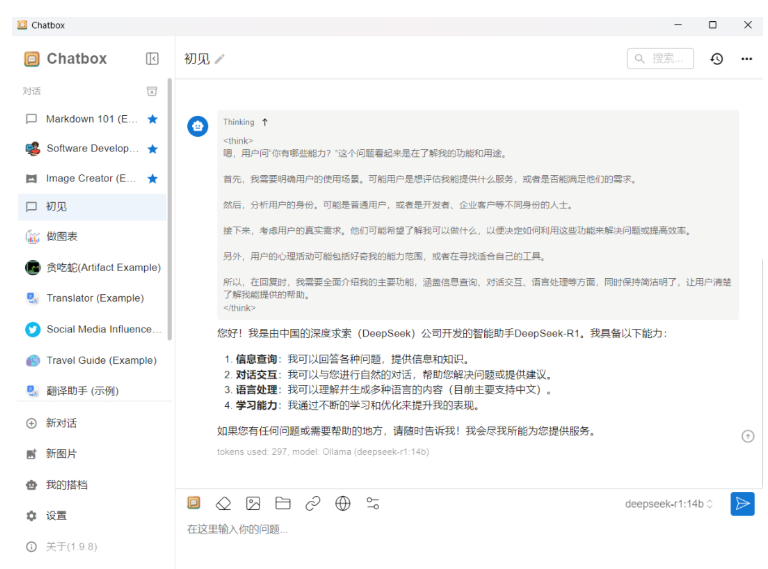Viewport: 768px width, 569px height.
Task: Maximize the Chatbox window
Action: [x=713, y=25]
